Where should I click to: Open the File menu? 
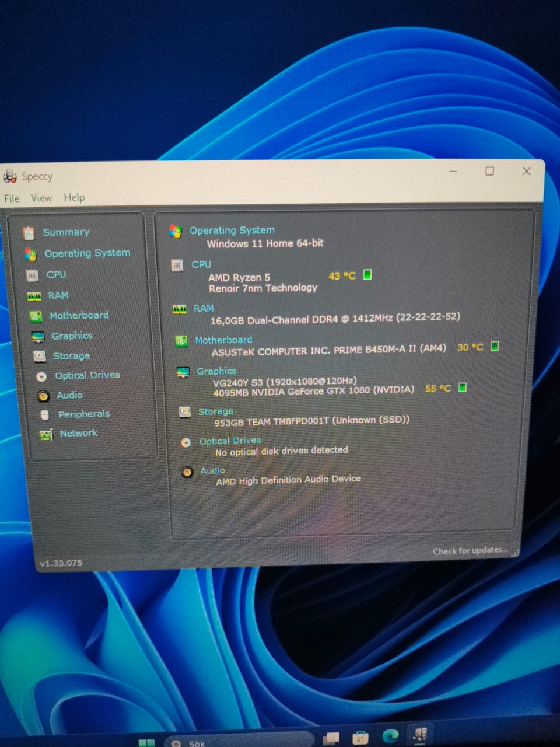click(x=12, y=198)
